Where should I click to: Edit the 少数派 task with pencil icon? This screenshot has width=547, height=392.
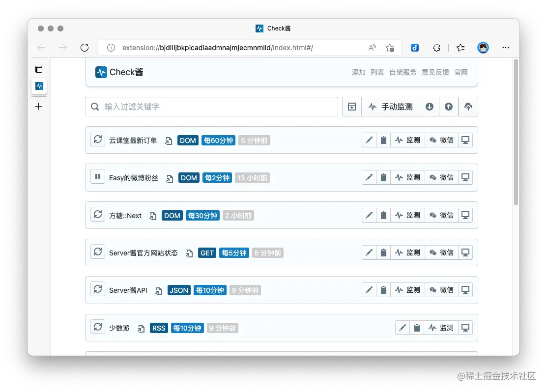coord(403,328)
